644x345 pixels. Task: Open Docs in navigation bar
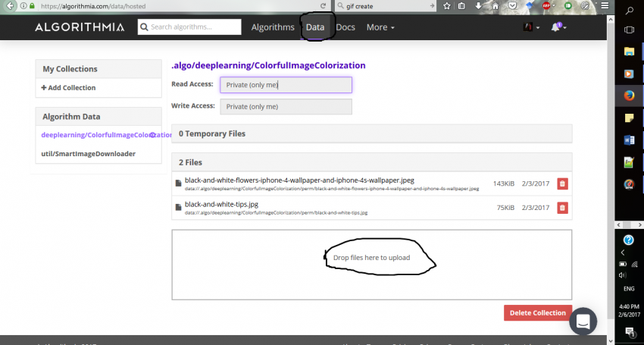click(x=345, y=27)
